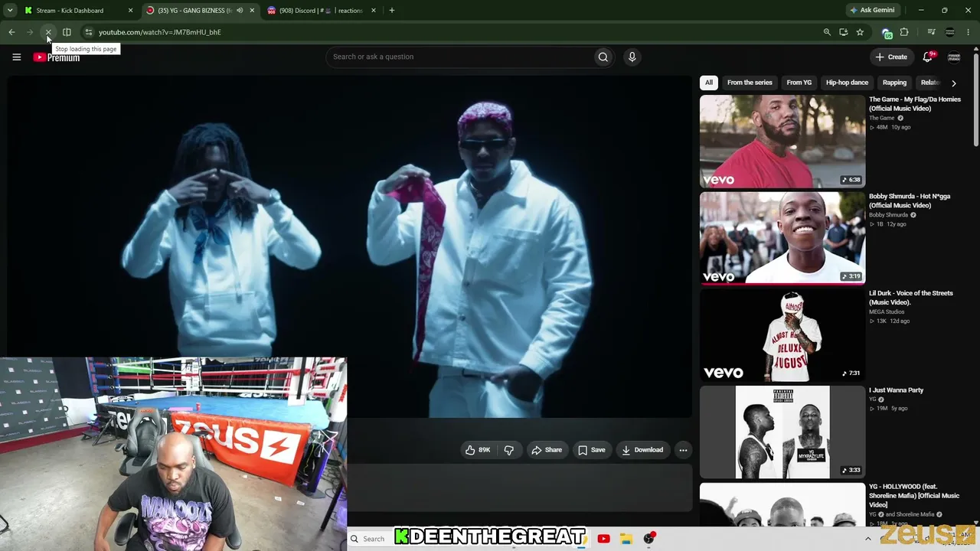Click the Create button
Screen dimensions: 980x551
tap(891, 57)
